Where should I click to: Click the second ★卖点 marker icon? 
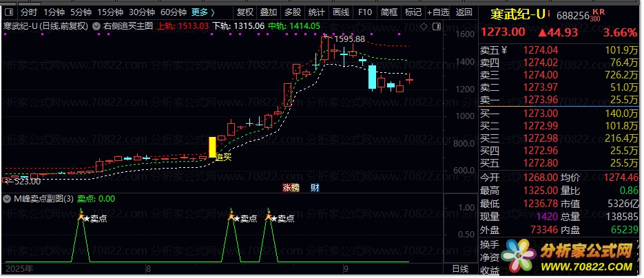point(231,215)
